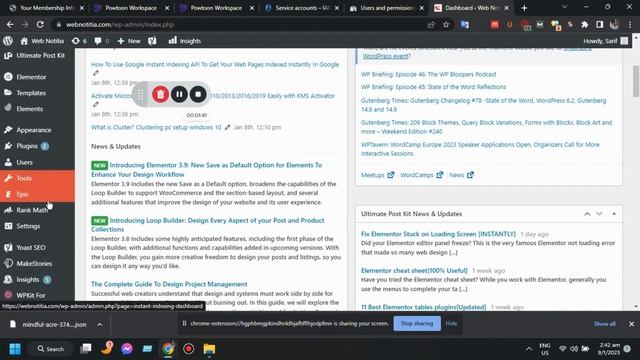Open Google Instant Indexing API post link
The height and width of the screenshot is (360, 640).
215,64
